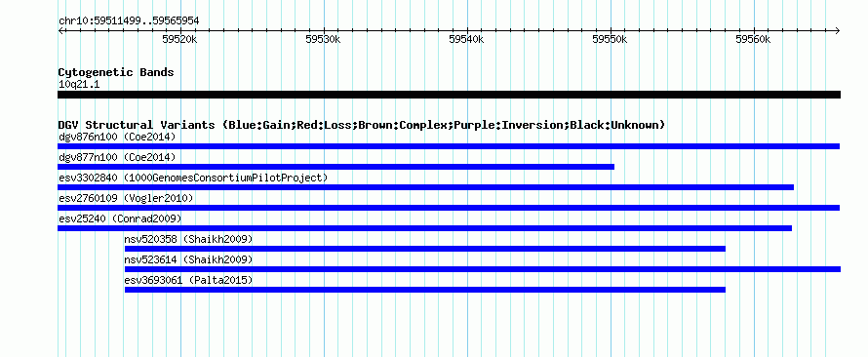Viewport: 868px width, 357px height.
Task: Select the blue dgv876n100 gain bar
Action: tap(449, 146)
